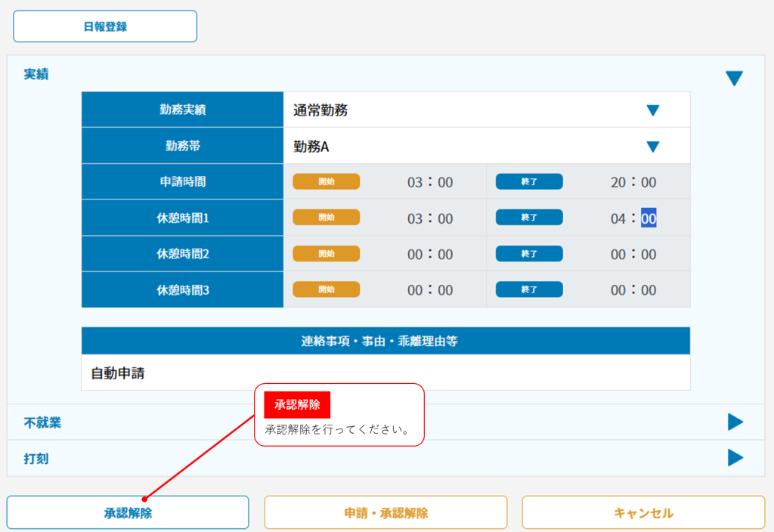Click the 開始 badge in 休憩時間1 row
The width and height of the screenshot is (774, 532).
[x=327, y=218]
